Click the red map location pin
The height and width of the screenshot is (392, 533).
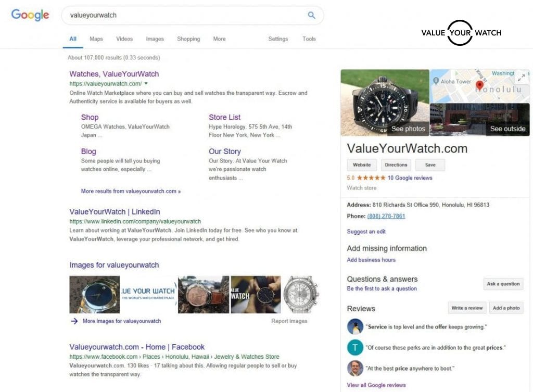click(479, 86)
